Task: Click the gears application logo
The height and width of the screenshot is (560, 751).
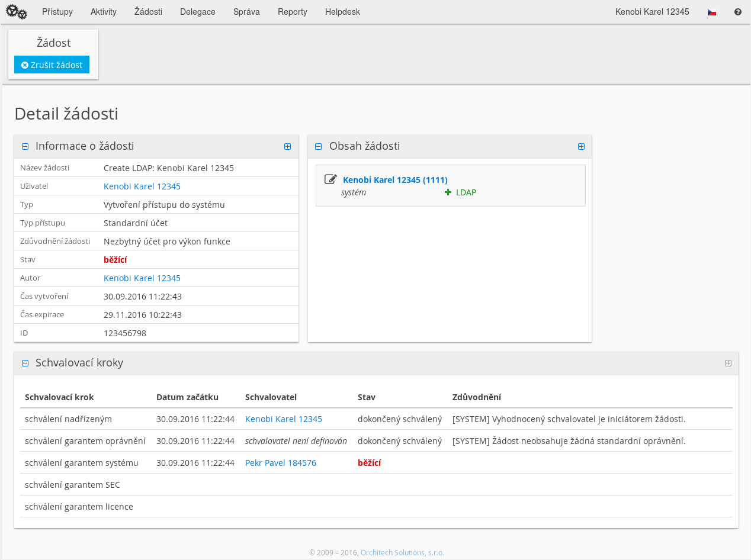Action: point(17,11)
